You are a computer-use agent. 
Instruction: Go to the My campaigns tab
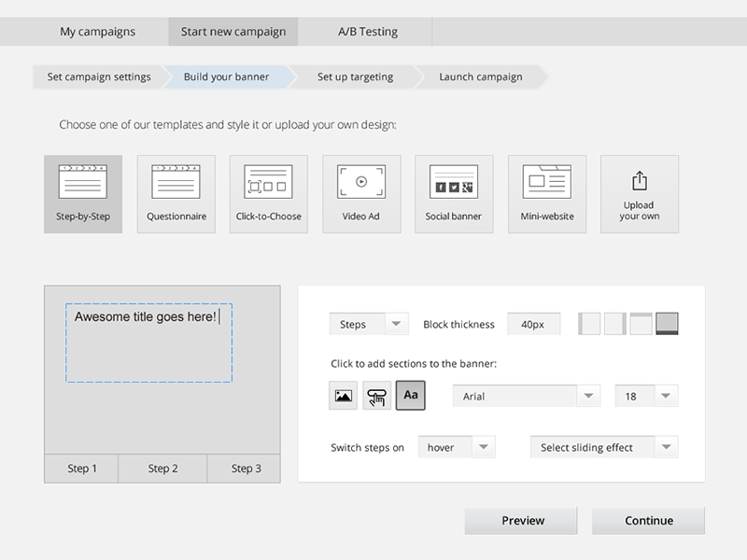(99, 31)
